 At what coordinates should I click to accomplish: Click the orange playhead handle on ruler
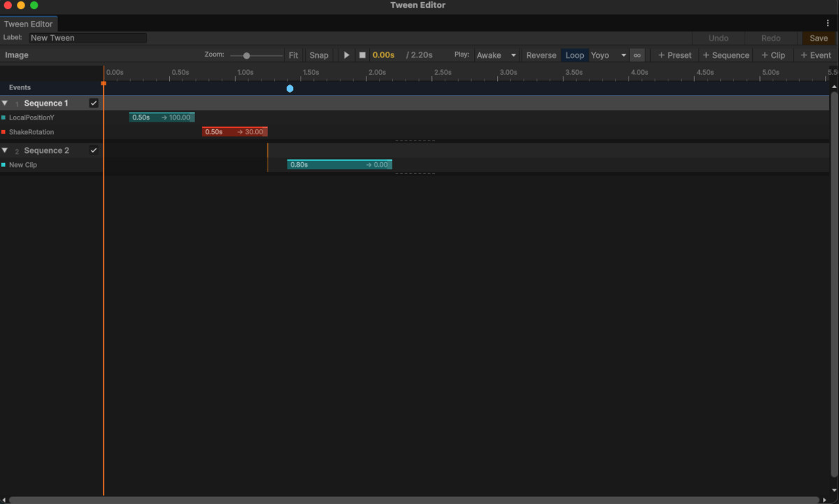(x=103, y=83)
